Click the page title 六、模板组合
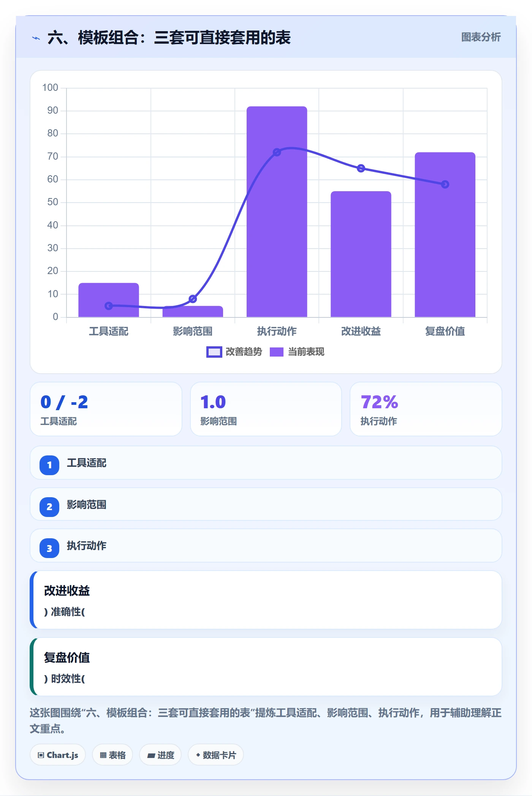 point(169,38)
